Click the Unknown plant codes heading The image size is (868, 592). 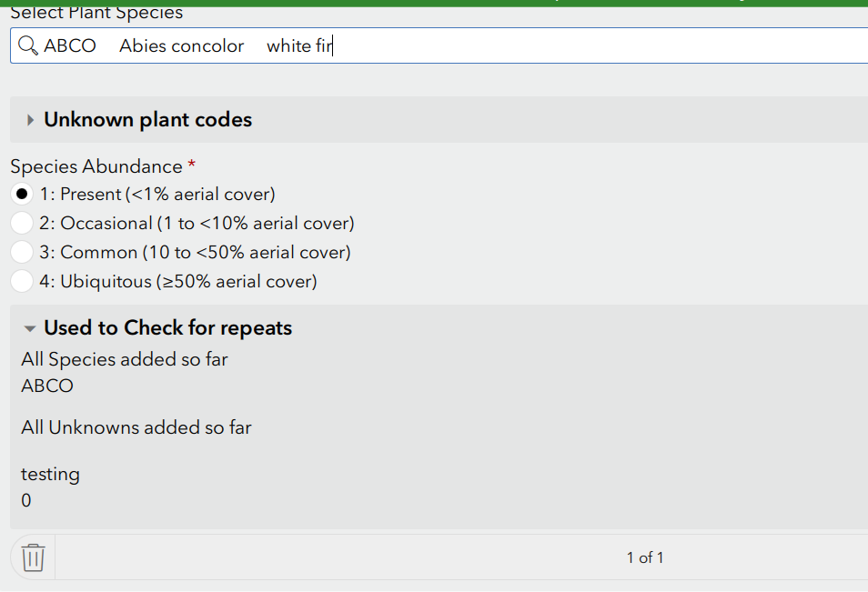point(147,120)
